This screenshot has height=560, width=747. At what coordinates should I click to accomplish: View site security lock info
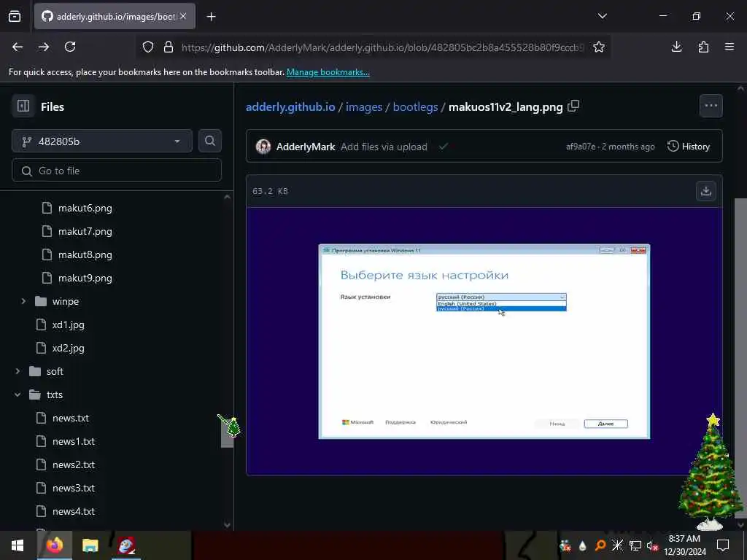click(x=169, y=47)
